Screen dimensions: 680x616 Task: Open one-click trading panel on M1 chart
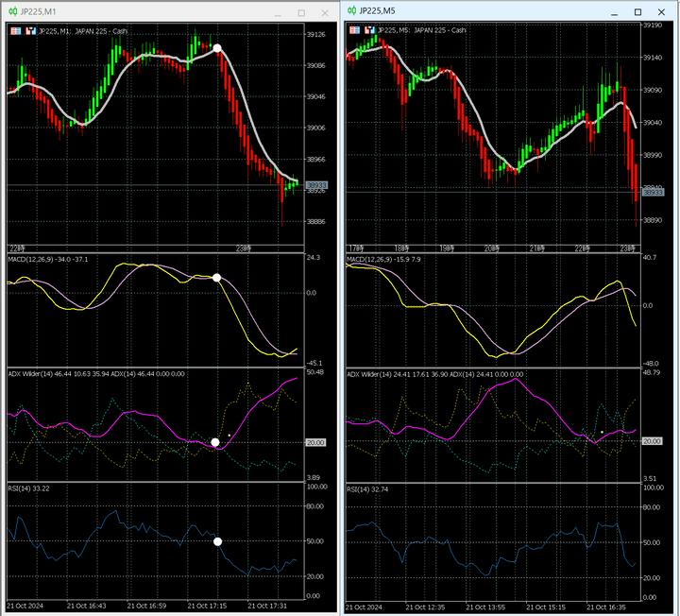tap(15, 31)
